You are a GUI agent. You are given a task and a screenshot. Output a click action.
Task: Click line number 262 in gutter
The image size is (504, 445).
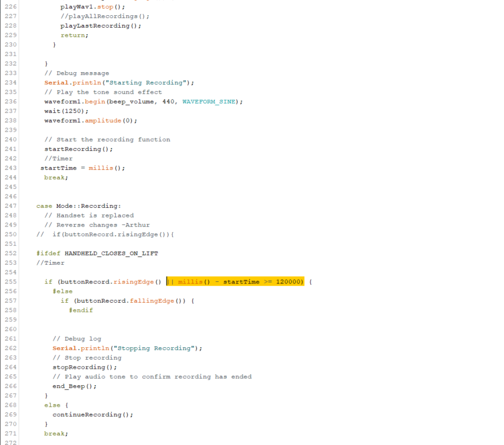[x=11, y=348]
